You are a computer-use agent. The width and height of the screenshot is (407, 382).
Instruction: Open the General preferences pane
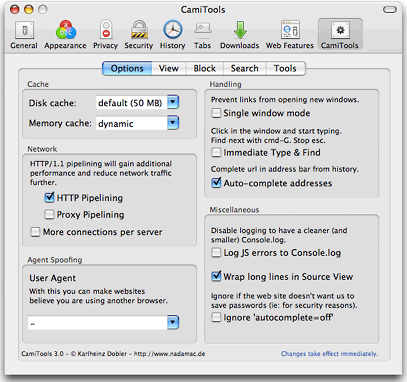tap(24, 35)
